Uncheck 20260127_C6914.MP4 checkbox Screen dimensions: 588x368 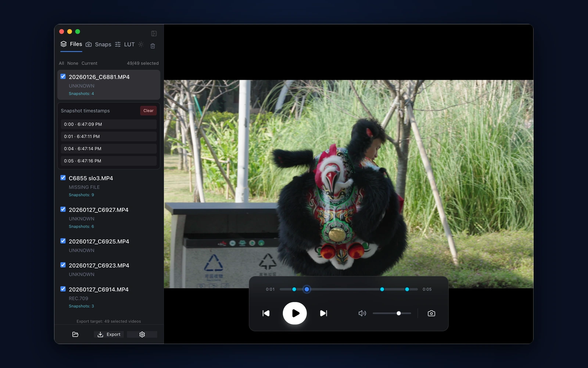63,289
